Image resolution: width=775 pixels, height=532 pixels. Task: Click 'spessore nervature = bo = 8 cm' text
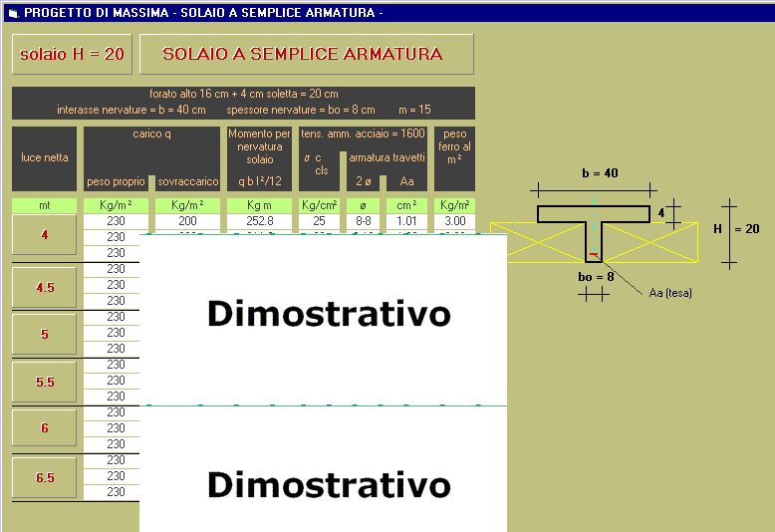click(301, 110)
